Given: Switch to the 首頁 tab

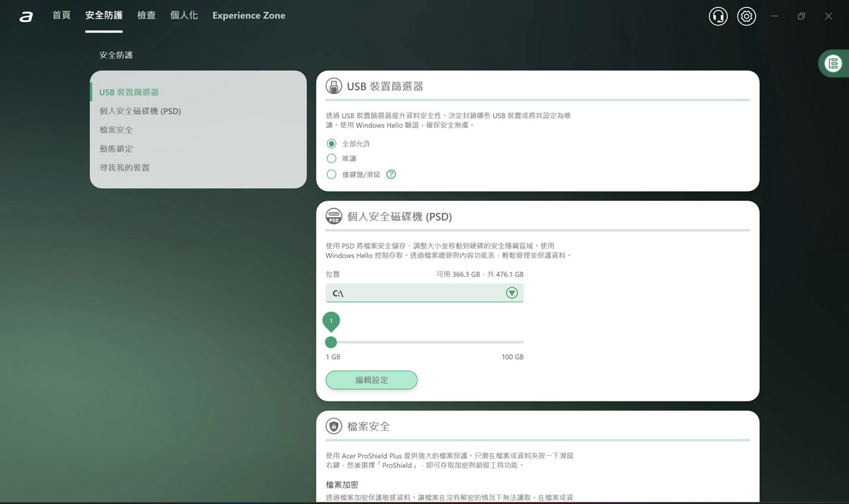Looking at the screenshot, I should coord(62,16).
